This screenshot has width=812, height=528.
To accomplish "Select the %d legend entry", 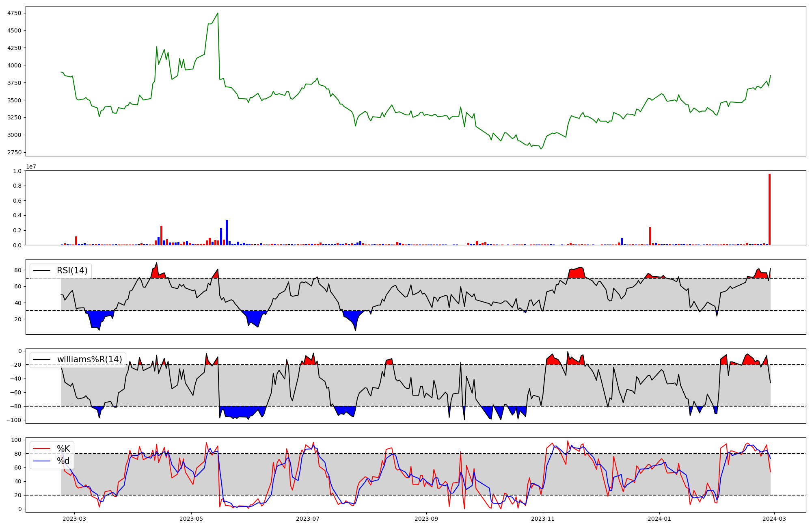I will point(63,461).
